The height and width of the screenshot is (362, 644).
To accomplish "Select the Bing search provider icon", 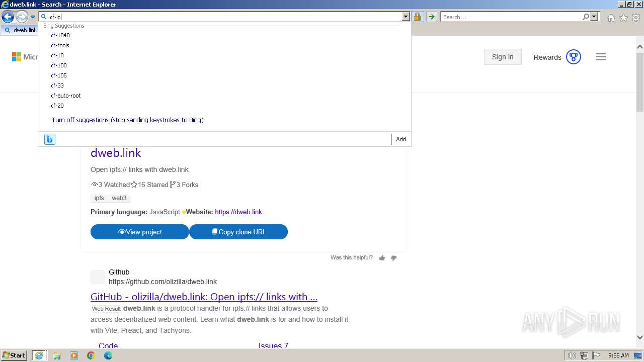I will coord(49,139).
